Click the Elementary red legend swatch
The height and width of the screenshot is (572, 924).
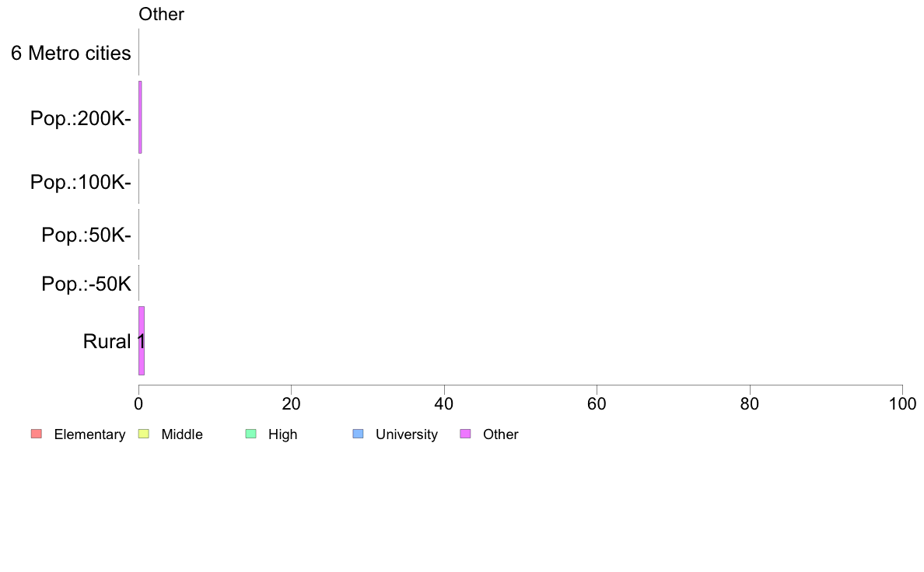[x=37, y=434]
